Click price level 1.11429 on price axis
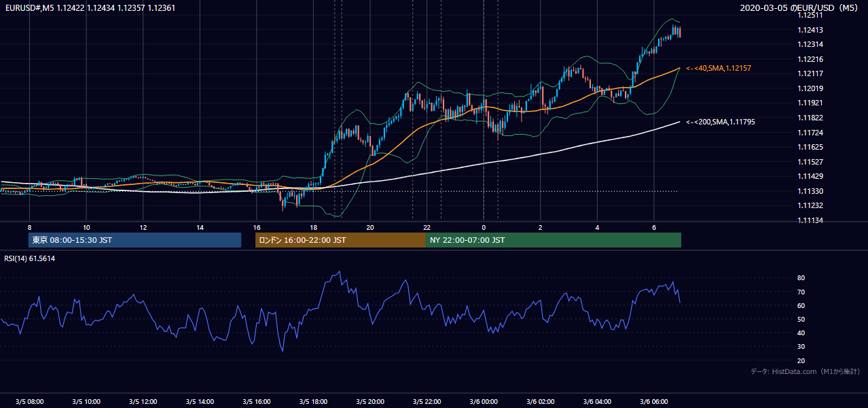The image size is (868, 408). (810, 176)
